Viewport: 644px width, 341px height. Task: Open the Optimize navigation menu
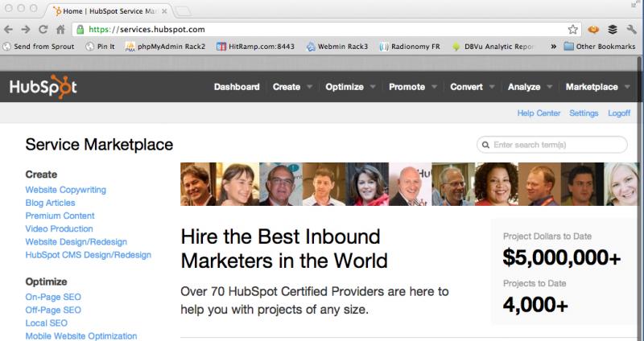tap(345, 87)
